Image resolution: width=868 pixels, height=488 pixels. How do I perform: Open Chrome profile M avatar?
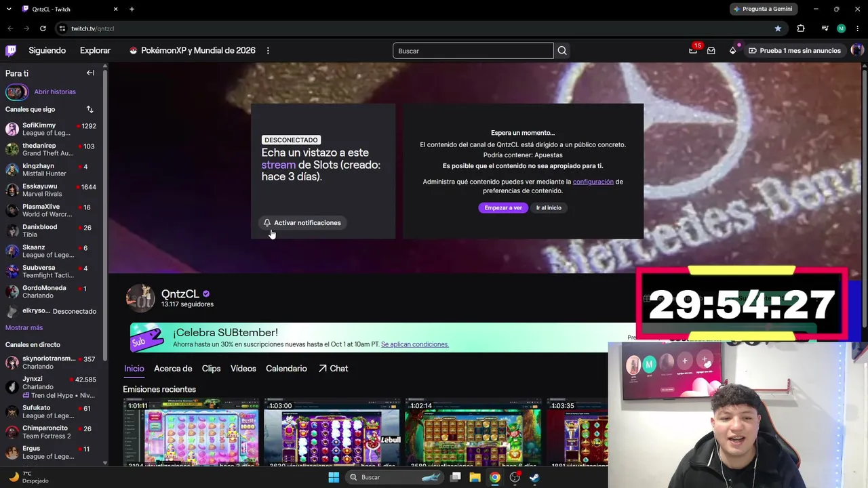tap(842, 28)
